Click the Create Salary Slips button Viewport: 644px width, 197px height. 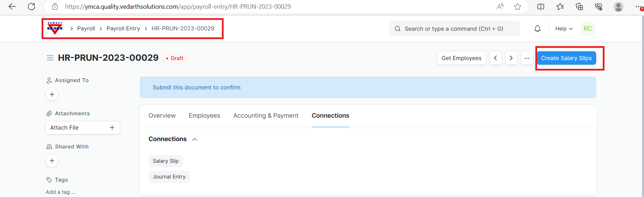pos(566,58)
